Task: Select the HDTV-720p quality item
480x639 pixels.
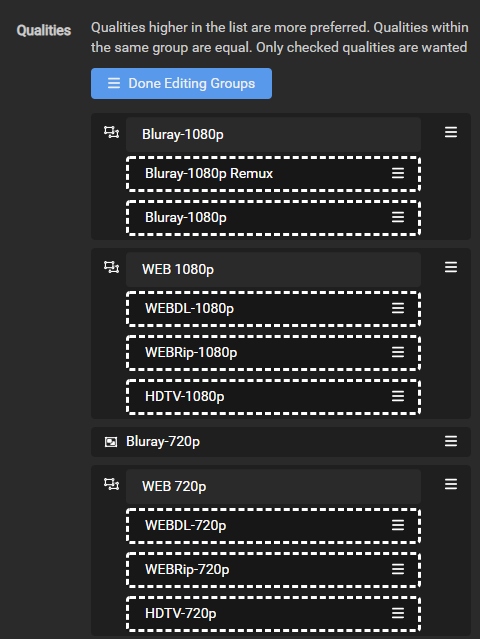Action: point(273,613)
